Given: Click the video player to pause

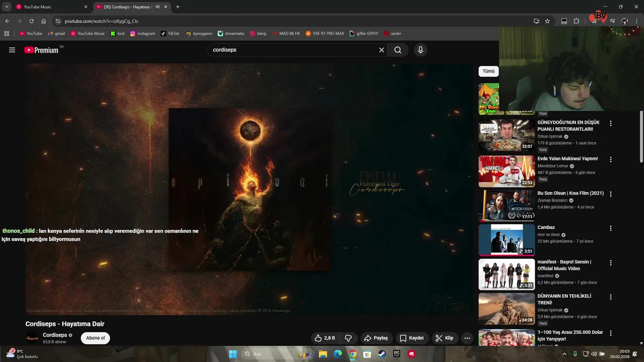Looking at the screenshot, I should click(249, 189).
